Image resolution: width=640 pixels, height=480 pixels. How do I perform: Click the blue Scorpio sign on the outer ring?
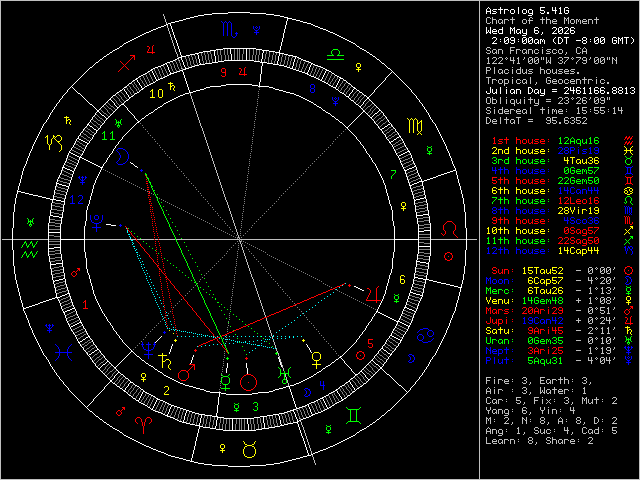point(229,29)
